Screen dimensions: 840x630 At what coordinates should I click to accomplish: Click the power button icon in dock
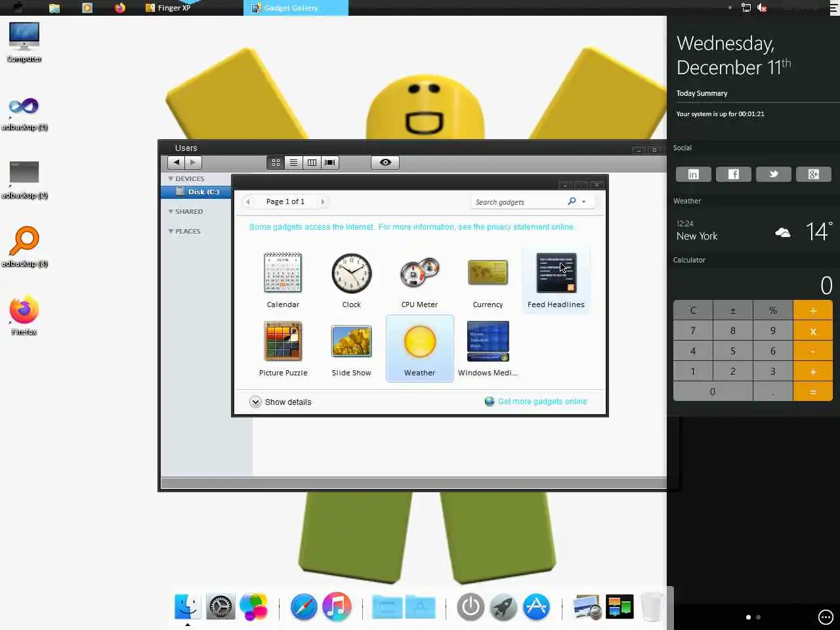[x=471, y=606]
